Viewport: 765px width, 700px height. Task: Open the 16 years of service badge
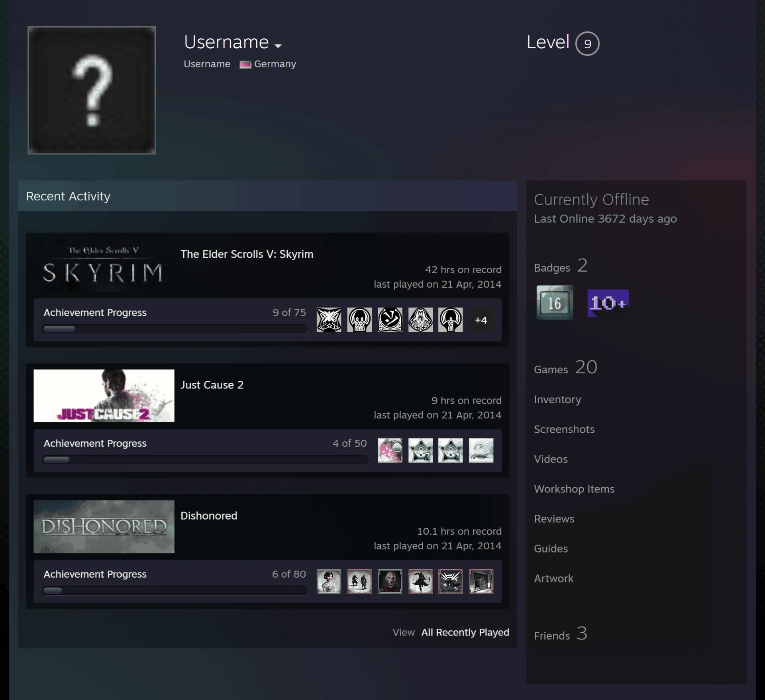pyautogui.click(x=555, y=302)
